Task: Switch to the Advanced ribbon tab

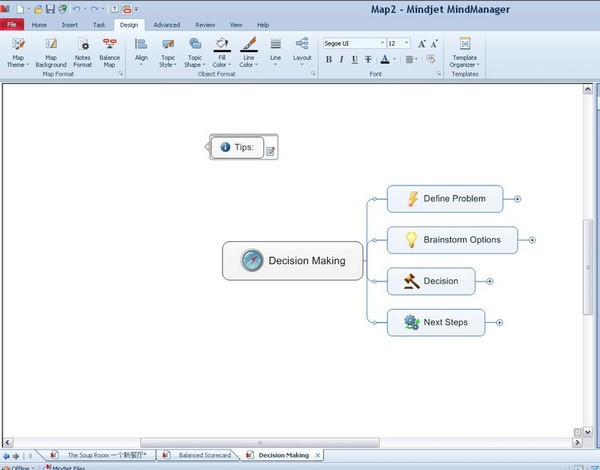Action: (x=166, y=24)
